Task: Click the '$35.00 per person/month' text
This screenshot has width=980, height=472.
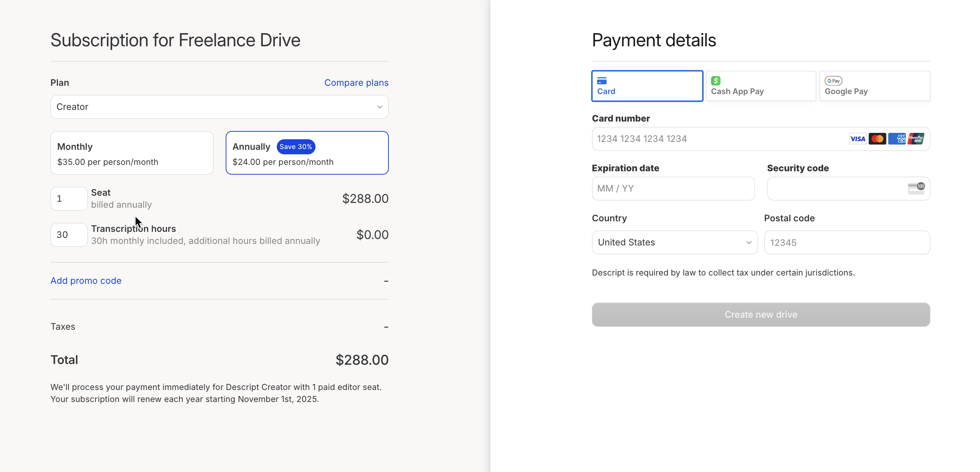Action: (108, 162)
